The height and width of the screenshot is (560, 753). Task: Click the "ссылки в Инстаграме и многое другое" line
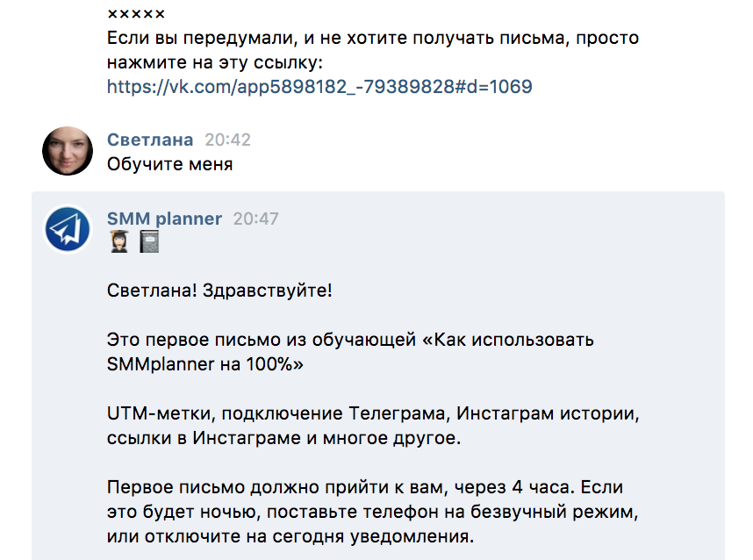(283, 438)
